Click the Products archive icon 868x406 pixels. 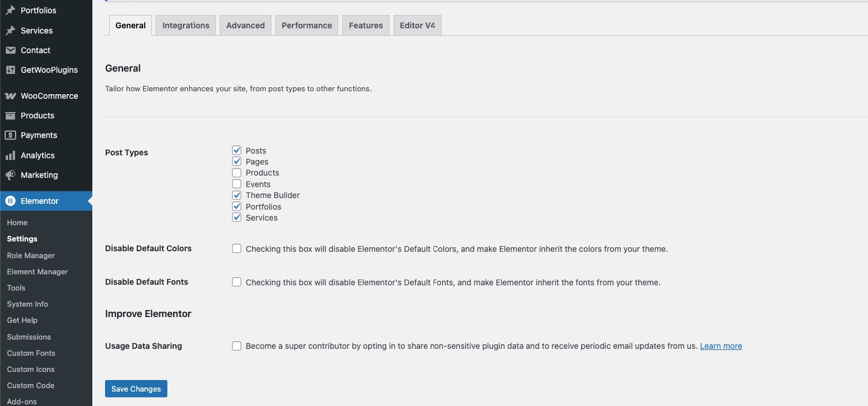coord(10,116)
